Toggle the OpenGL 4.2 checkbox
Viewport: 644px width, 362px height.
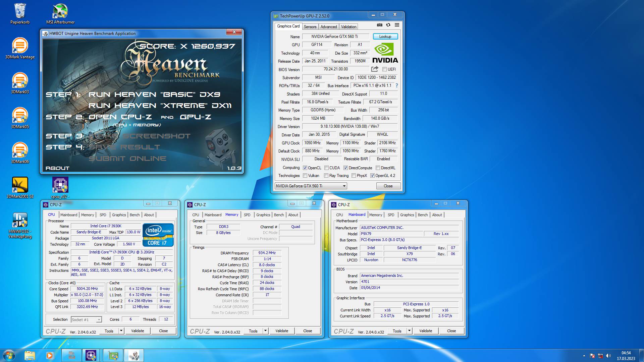372,176
